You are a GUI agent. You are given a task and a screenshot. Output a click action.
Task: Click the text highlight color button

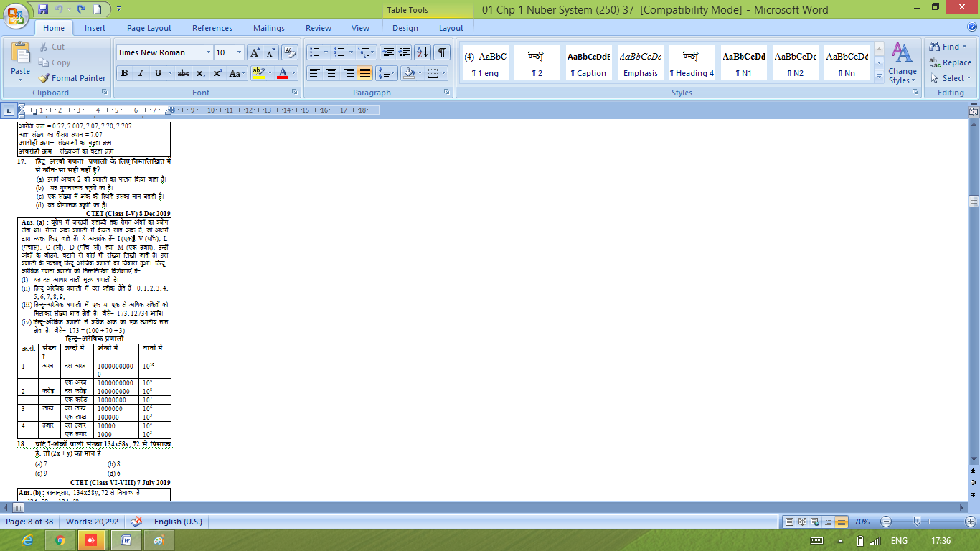[x=259, y=73]
